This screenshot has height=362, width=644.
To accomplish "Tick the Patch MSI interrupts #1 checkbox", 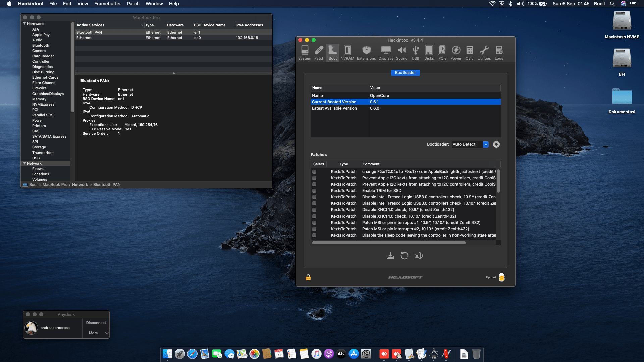I will pos(314,223).
